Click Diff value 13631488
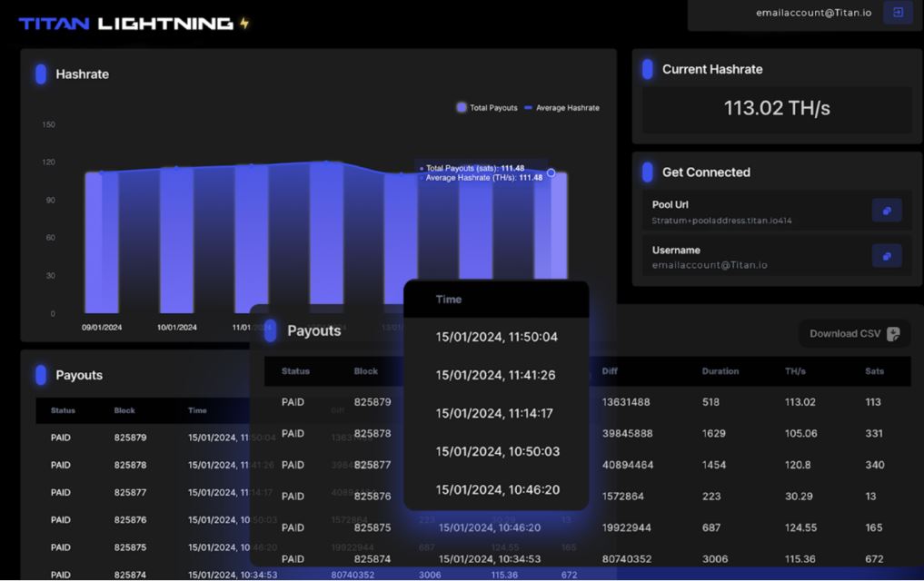924x581 pixels. coord(626,402)
